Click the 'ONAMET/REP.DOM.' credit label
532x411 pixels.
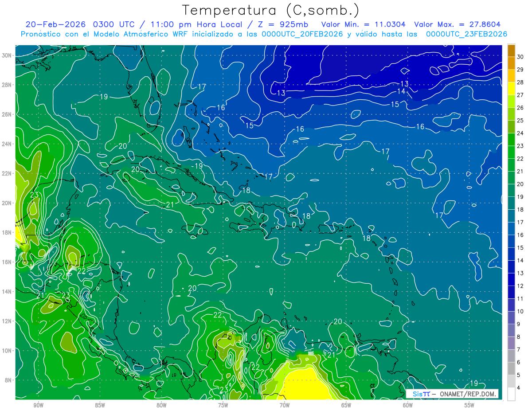coord(467,394)
